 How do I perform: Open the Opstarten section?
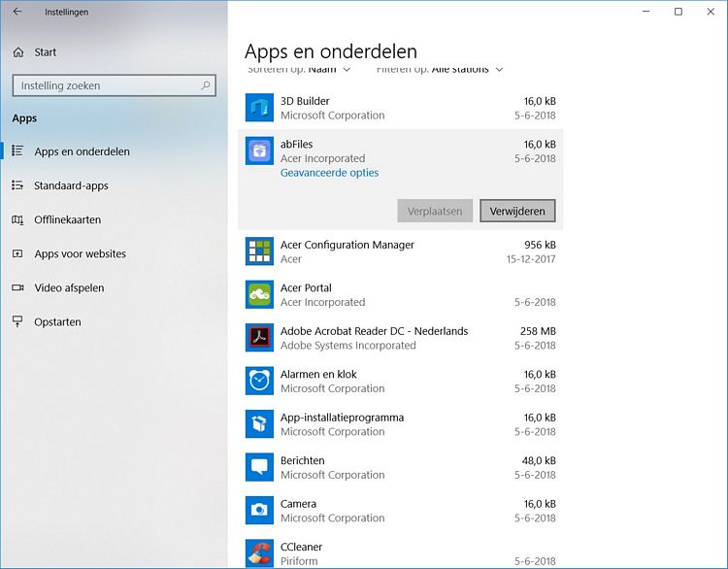pos(57,322)
